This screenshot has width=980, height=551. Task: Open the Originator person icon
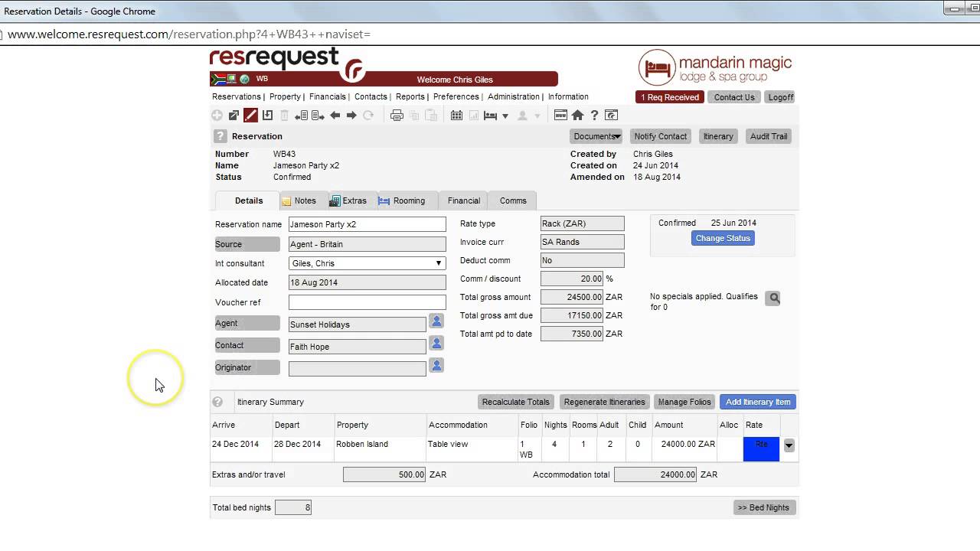[436, 366]
